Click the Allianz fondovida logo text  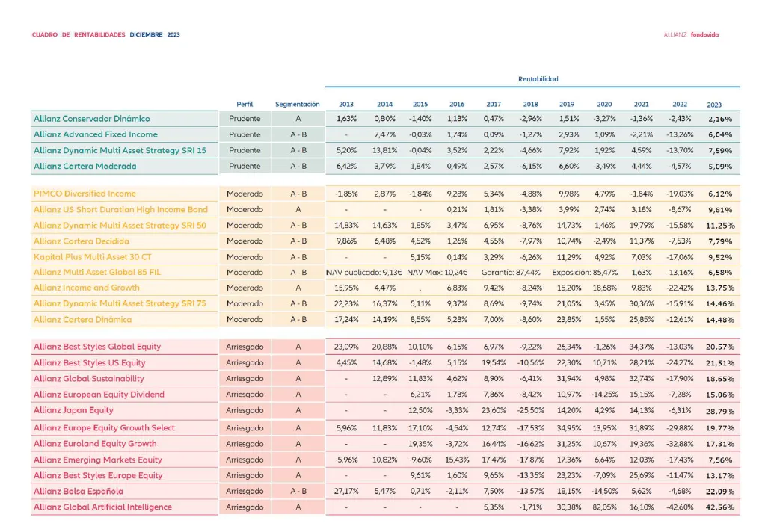click(x=691, y=34)
